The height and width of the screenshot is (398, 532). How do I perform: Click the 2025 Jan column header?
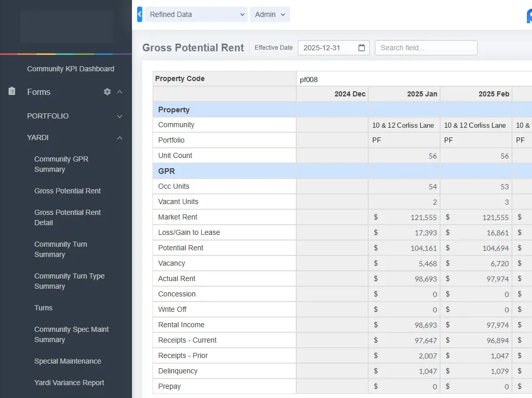tap(404, 94)
